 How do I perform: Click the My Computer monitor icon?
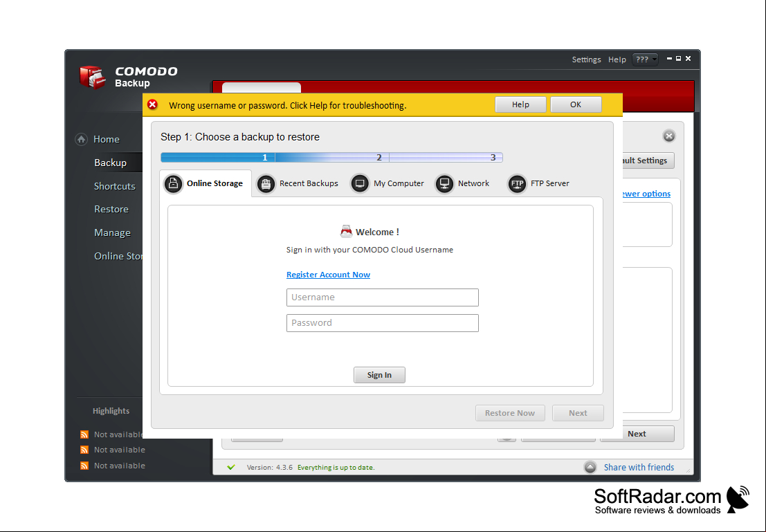click(360, 184)
